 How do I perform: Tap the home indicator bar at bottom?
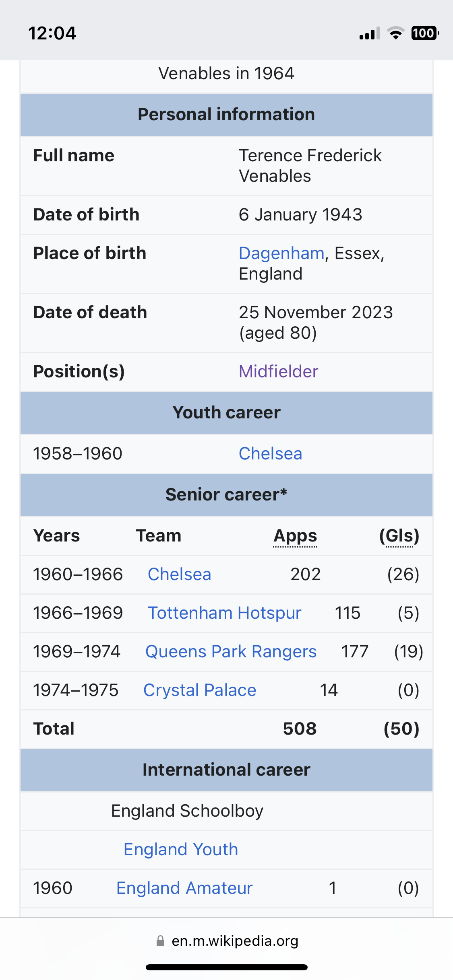click(227, 967)
